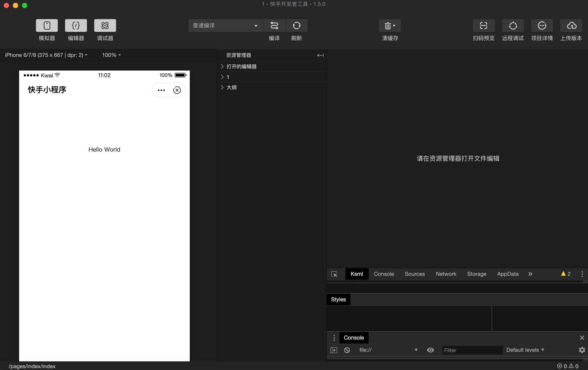Switch to the AppData tab
This screenshot has height=370, width=588.
point(508,274)
